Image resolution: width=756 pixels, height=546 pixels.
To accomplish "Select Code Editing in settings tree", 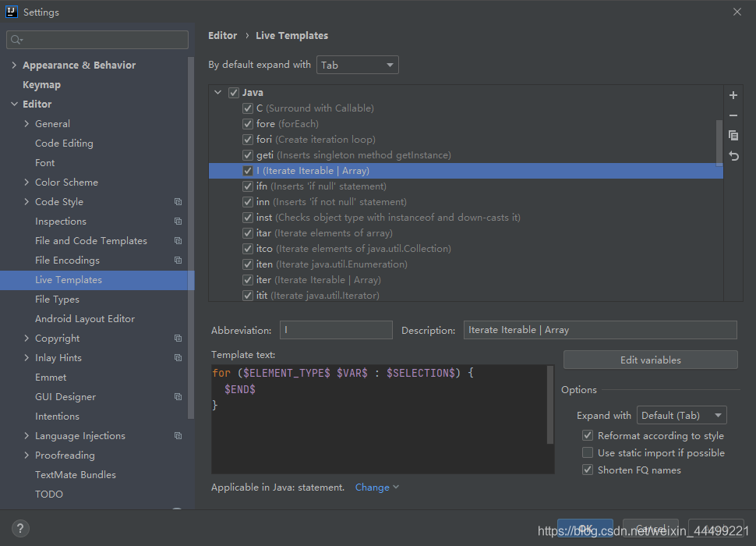I will [x=64, y=144].
